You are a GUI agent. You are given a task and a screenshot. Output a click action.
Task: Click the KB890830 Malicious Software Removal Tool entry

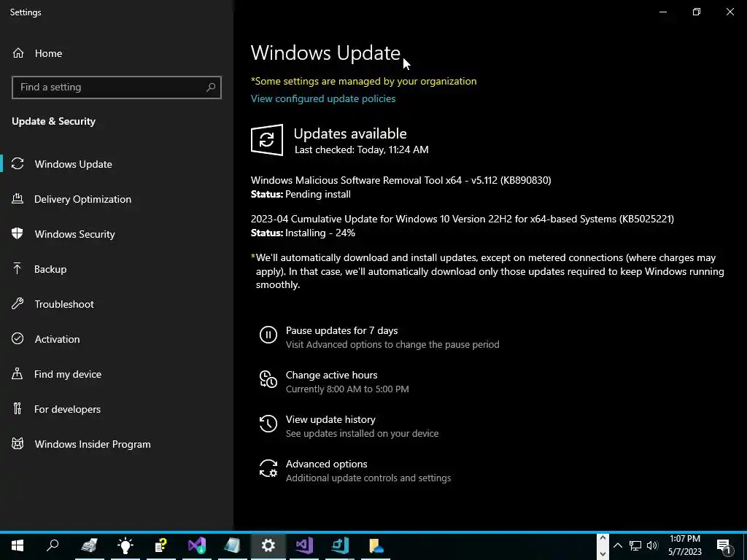pos(400,181)
